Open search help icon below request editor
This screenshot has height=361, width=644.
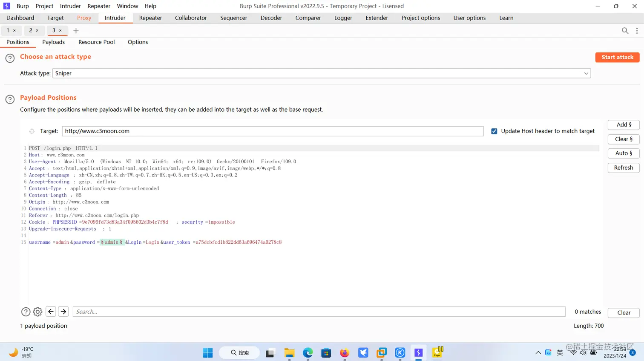26,312
